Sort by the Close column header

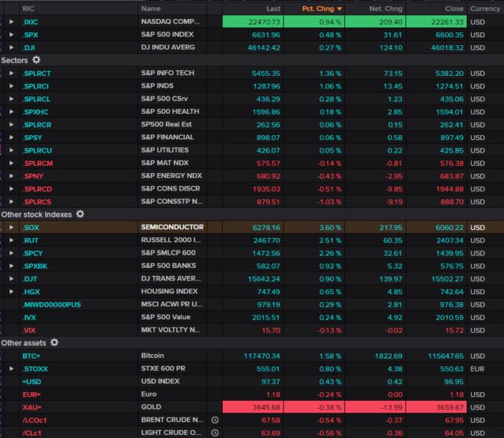pyautogui.click(x=454, y=9)
